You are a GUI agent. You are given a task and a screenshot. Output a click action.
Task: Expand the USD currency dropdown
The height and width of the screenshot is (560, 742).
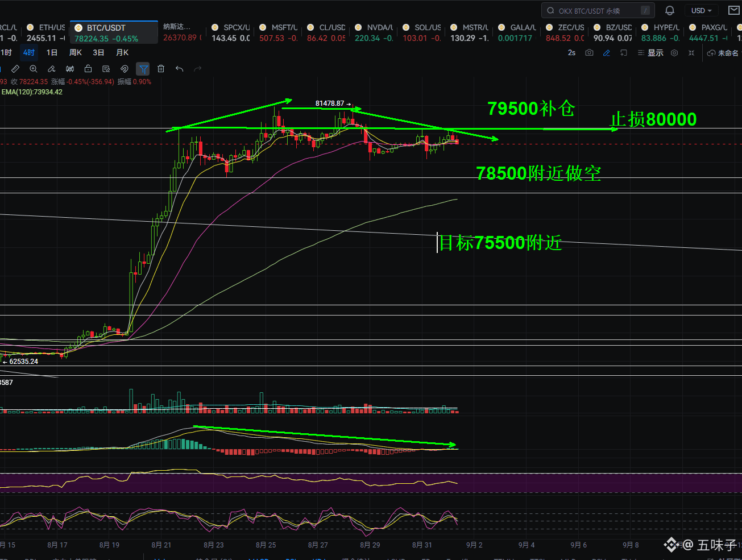click(x=702, y=10)
